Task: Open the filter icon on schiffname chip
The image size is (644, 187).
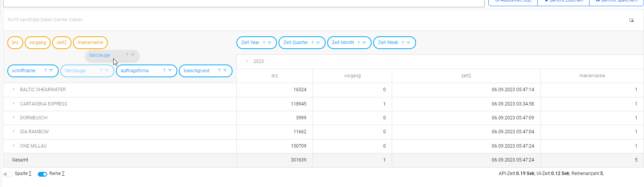Action: click(x=51, y=71)
